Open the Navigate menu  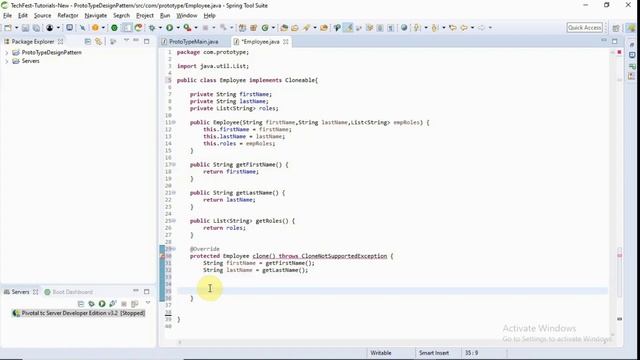point(96,16)
